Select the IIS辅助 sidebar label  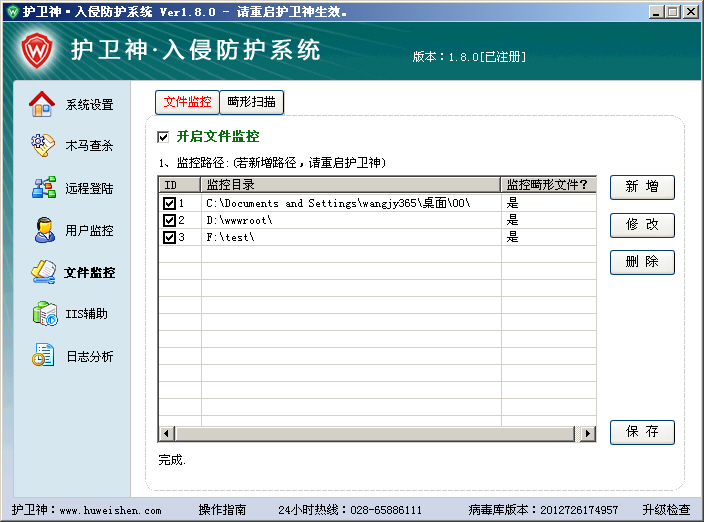pos(87,313)
